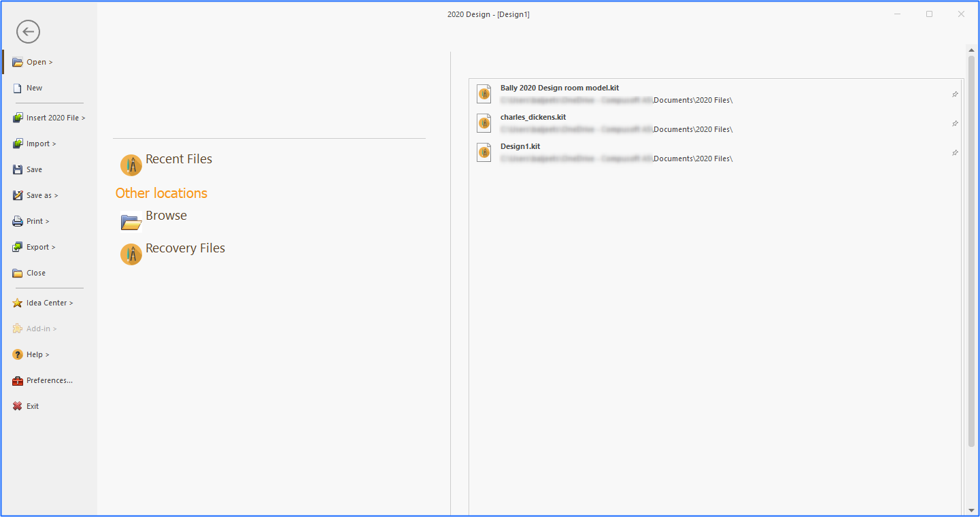Viewport: 980px width, 517px height.
Task: Open Preferences... label
Action: [50, 380]
